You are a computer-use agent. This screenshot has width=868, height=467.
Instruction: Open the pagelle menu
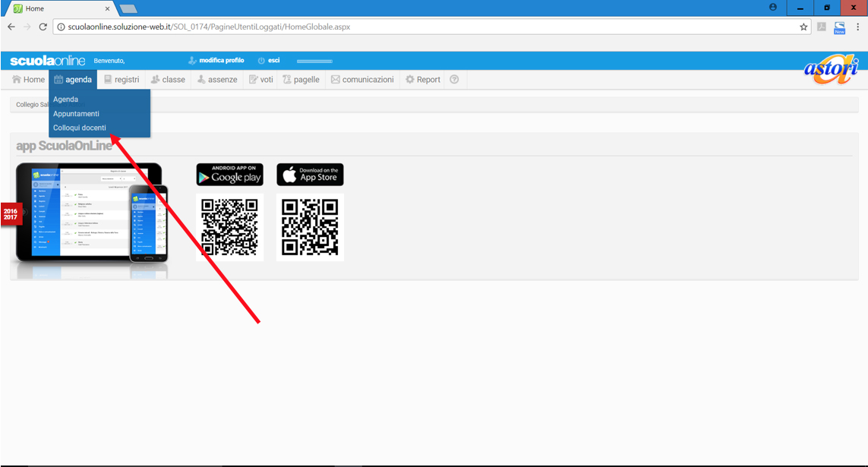point(301,79)
